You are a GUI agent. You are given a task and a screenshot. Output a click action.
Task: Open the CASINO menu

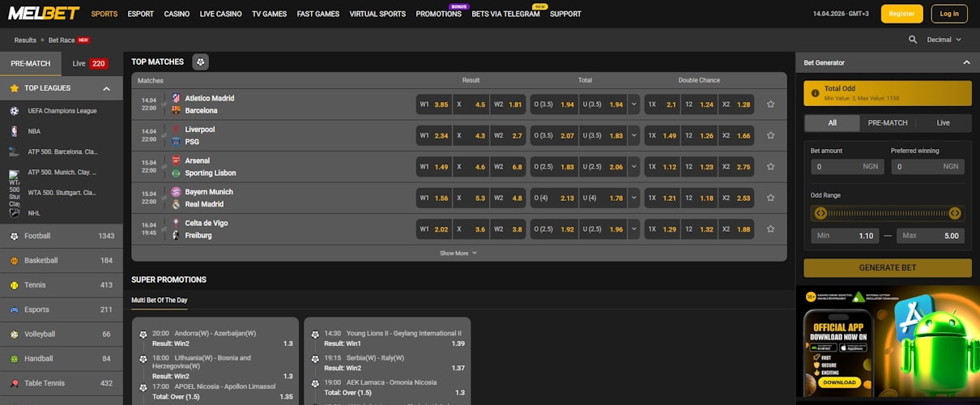click(177, 14)
